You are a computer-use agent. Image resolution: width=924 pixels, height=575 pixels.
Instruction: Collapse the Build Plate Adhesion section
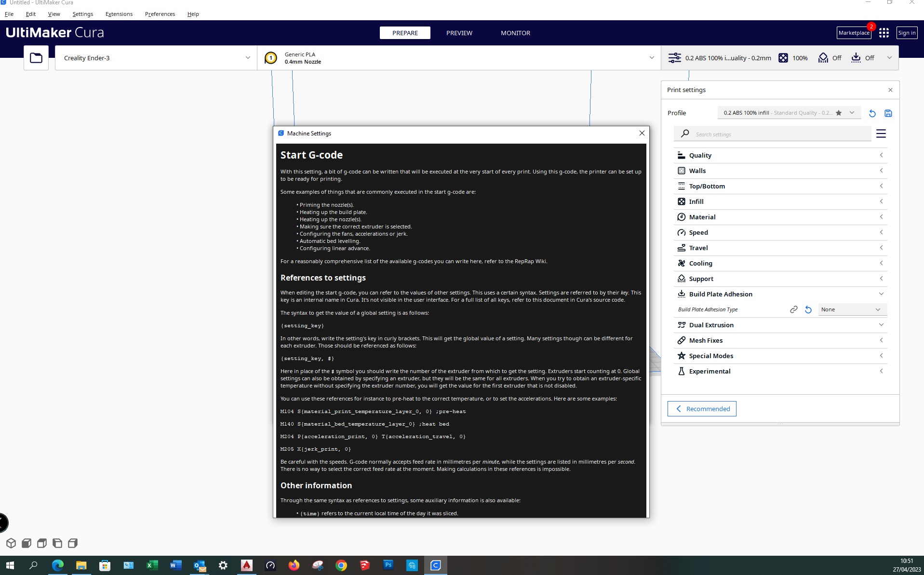click(881, 294)
